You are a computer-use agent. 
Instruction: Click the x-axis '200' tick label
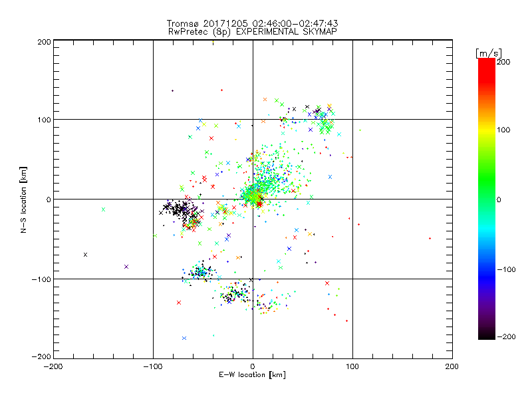(x=452, y=366)
